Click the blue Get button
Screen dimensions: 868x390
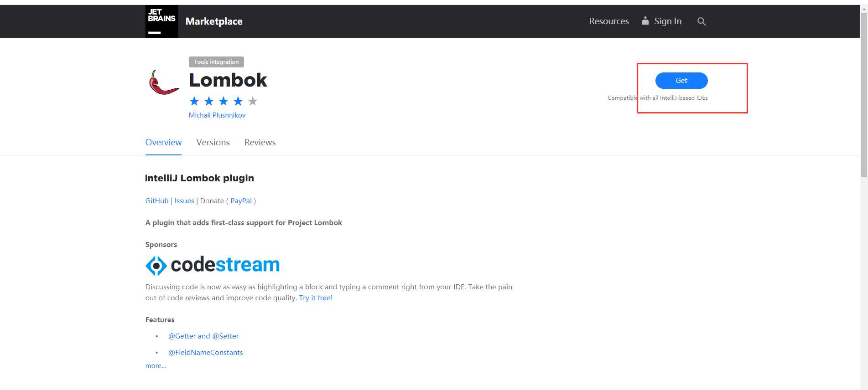click(681, 81)
